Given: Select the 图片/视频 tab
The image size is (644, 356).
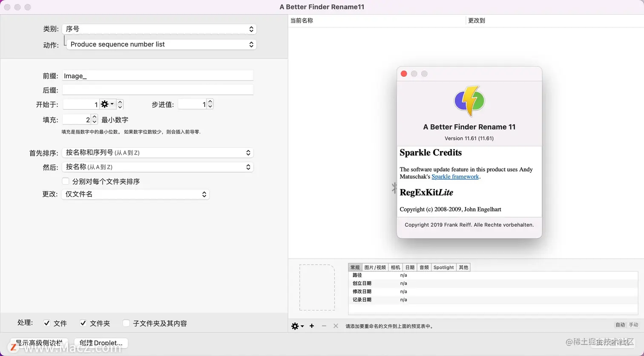Looking at the screenshot, I should [375, 267].
